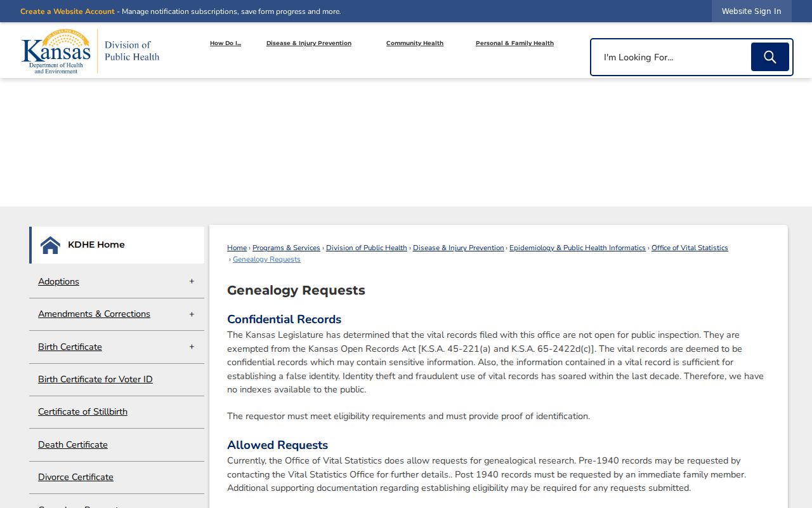812x508 pixels.
Task: Click the Genealogy Requests page title
Action: [x=296, y=290]
